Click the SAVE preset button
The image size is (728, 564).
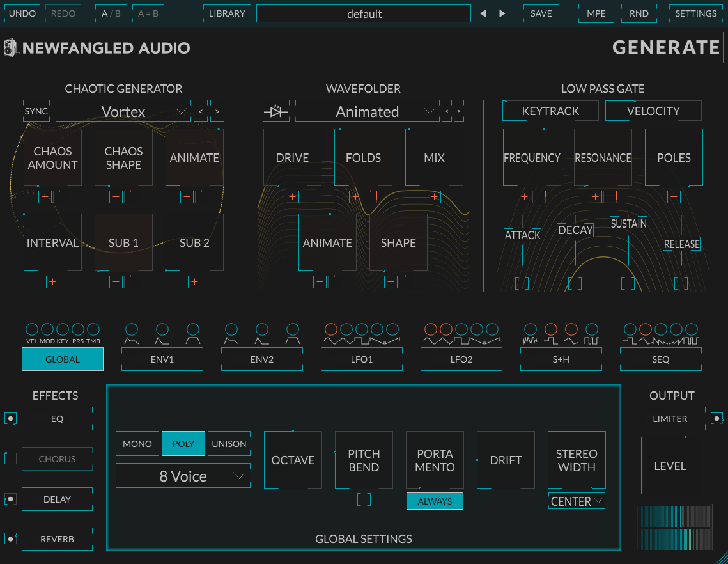coord(541,13)
